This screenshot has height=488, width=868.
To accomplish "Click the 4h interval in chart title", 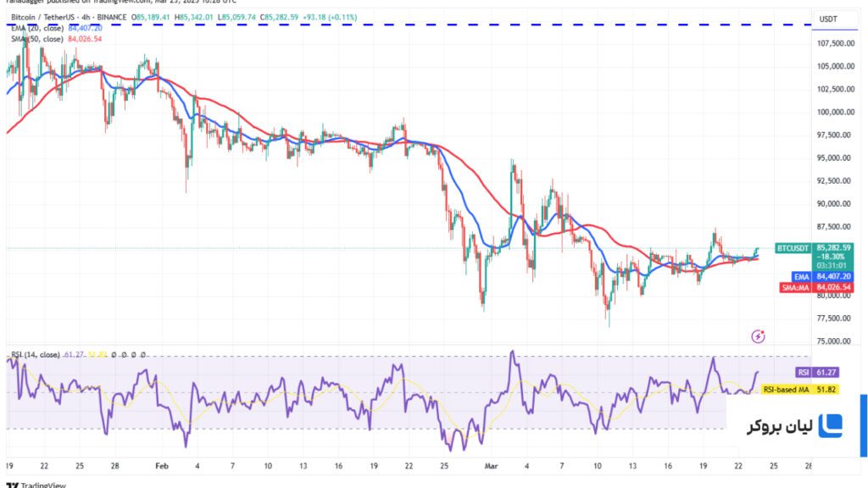I will [86, 17].
